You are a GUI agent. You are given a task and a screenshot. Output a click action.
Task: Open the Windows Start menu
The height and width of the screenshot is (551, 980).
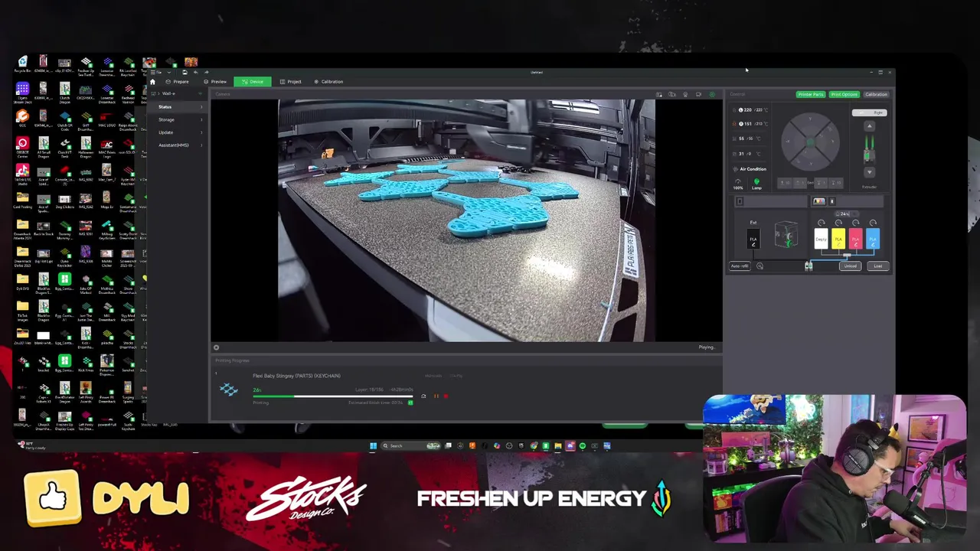373,445
